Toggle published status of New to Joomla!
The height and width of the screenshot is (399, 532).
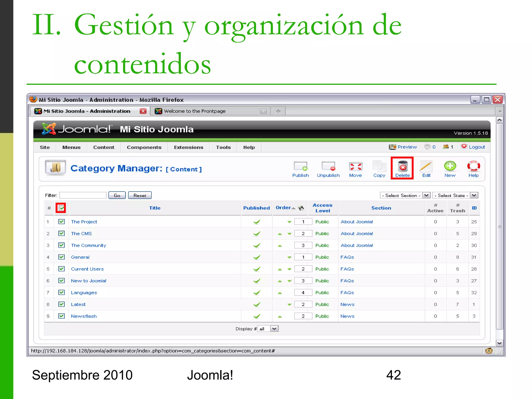[x=257, y=281]
